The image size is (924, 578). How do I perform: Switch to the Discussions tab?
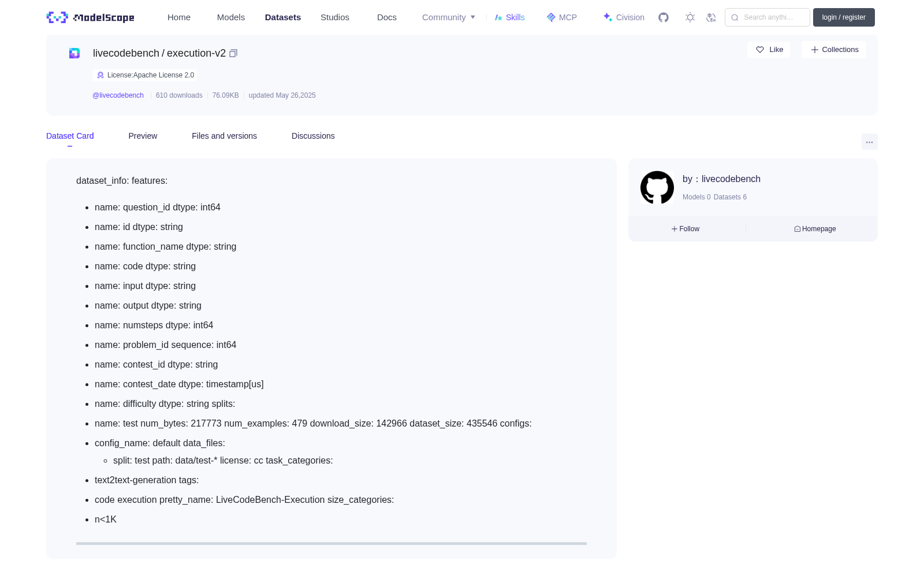pos(313,136)
